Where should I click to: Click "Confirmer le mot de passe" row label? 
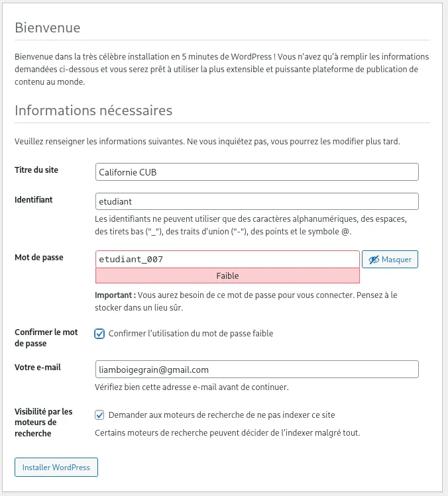[x=46, y=338]
